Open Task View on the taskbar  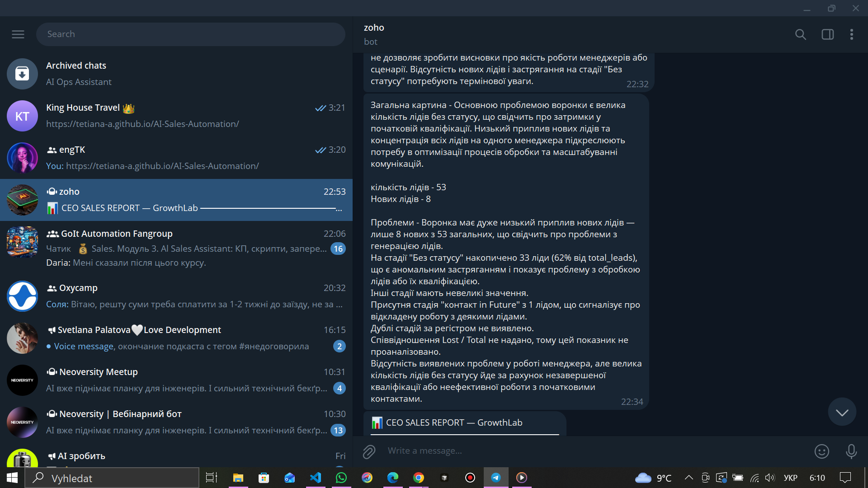pyautogui.click(x=212, y=478)
